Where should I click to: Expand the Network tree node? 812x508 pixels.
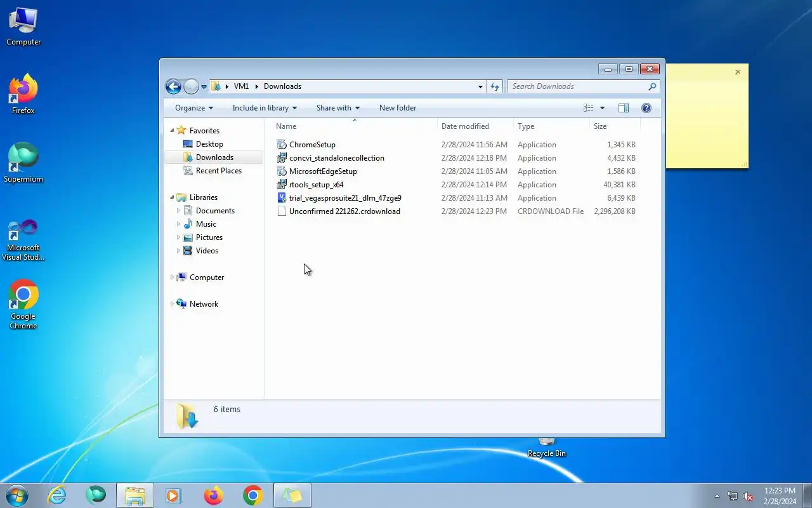172,304
